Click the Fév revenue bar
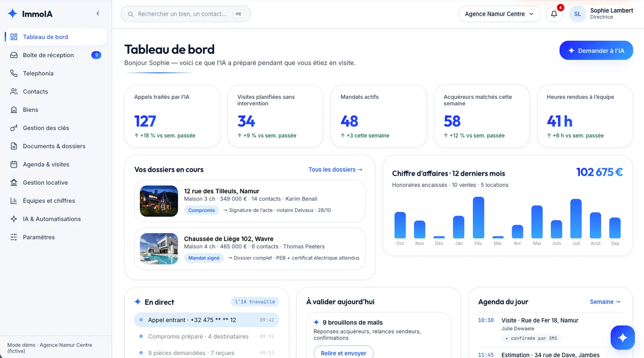This screenshot has width=644, height=358. (478, 217)
